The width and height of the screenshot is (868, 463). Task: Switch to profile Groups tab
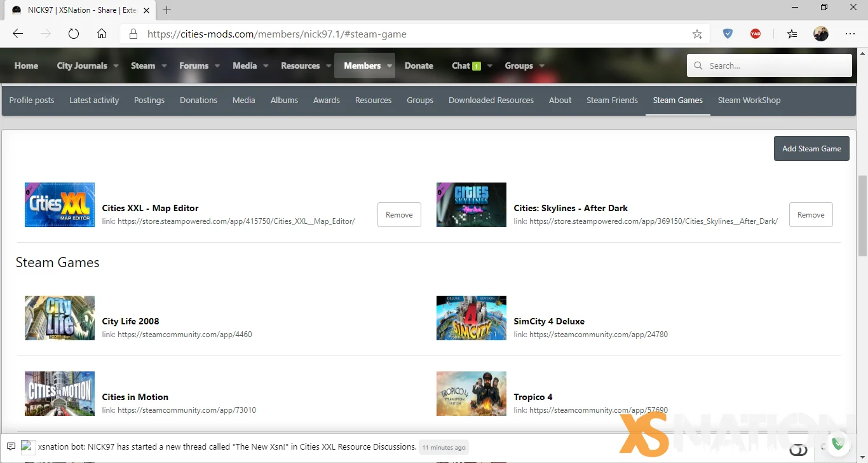click(x=420, y=100)
